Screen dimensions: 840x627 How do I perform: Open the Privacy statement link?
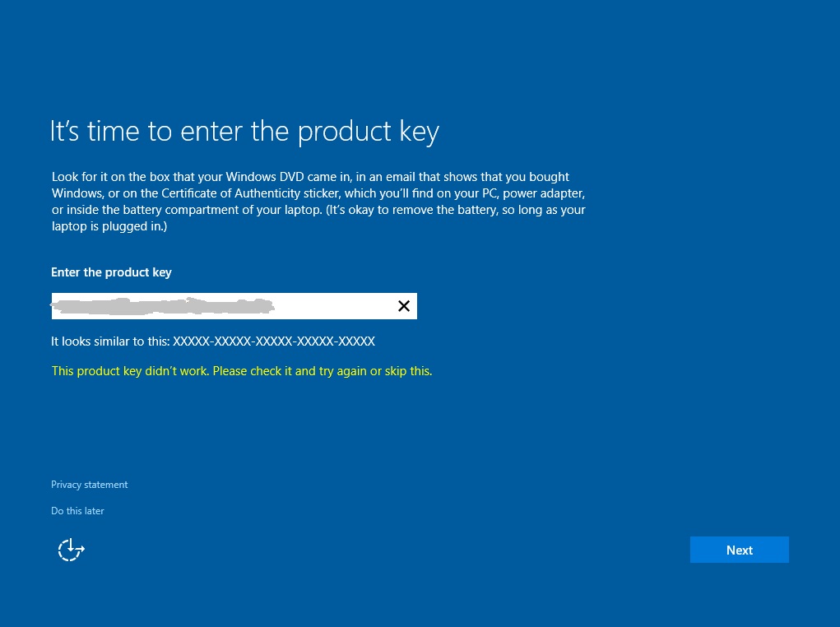pyautogui.click(x=90, y=485)
